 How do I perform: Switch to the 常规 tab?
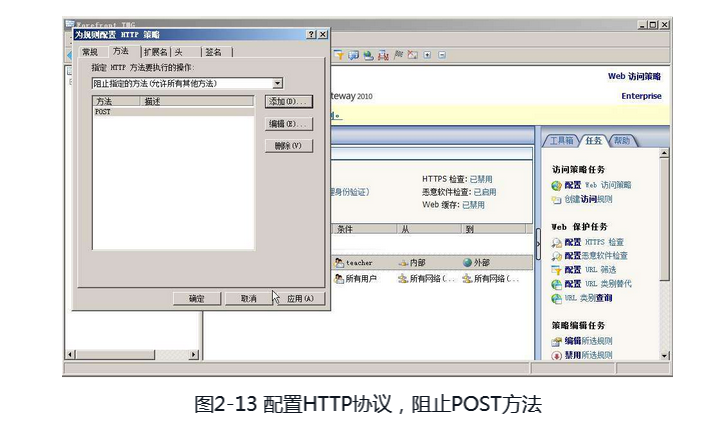point(90,52)
